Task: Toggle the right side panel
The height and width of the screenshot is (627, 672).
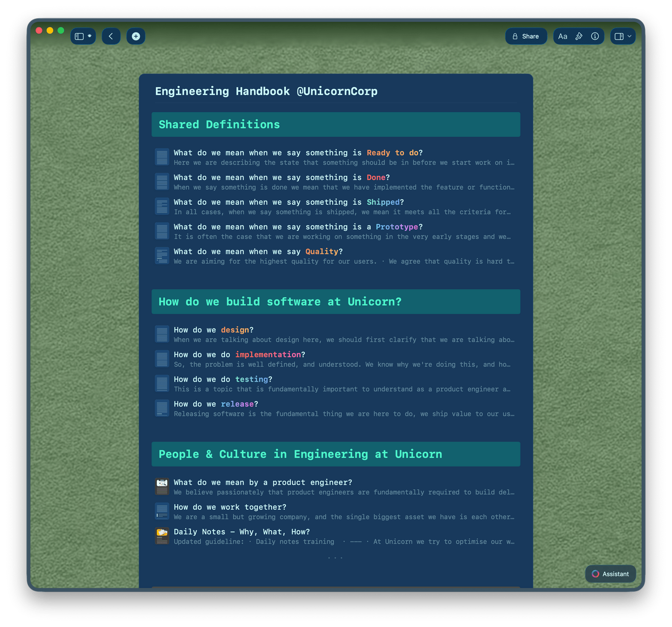Action: click(x=619, y=36)
